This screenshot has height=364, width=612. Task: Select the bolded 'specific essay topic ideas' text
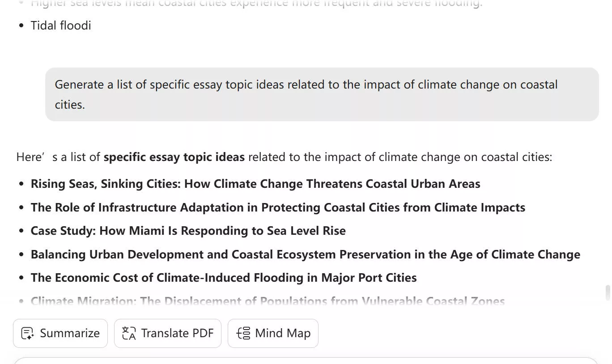(x=174, y=157)
